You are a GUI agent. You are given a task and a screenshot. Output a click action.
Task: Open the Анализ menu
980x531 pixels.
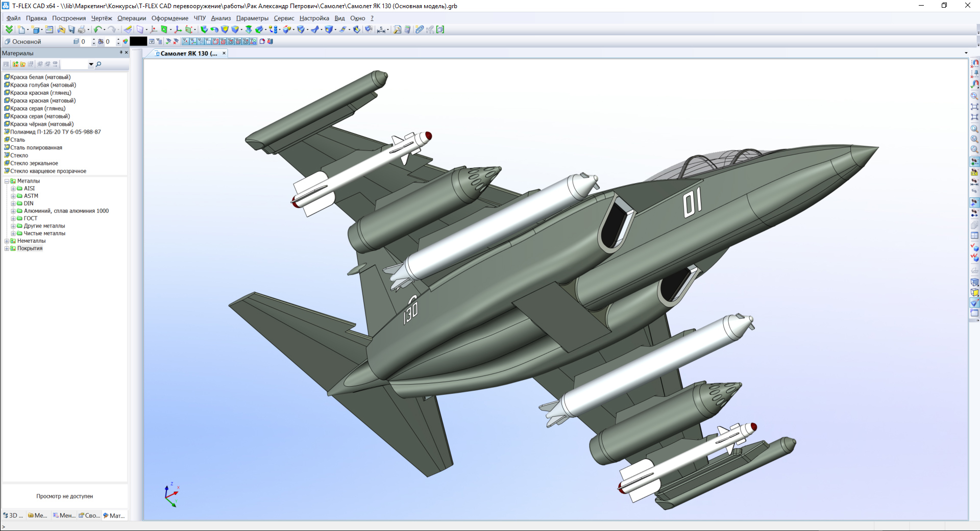click(221, 18)
